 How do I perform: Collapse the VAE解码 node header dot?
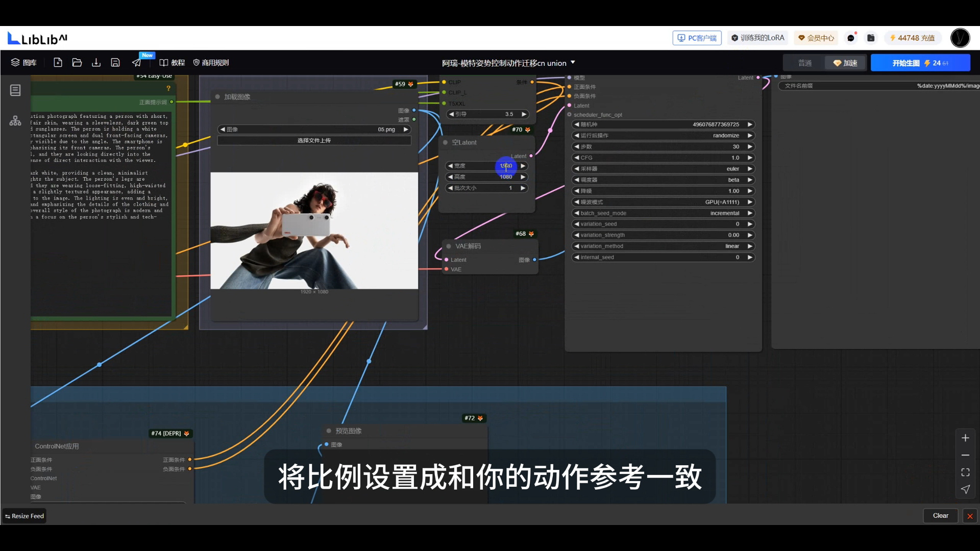(448, 246)
